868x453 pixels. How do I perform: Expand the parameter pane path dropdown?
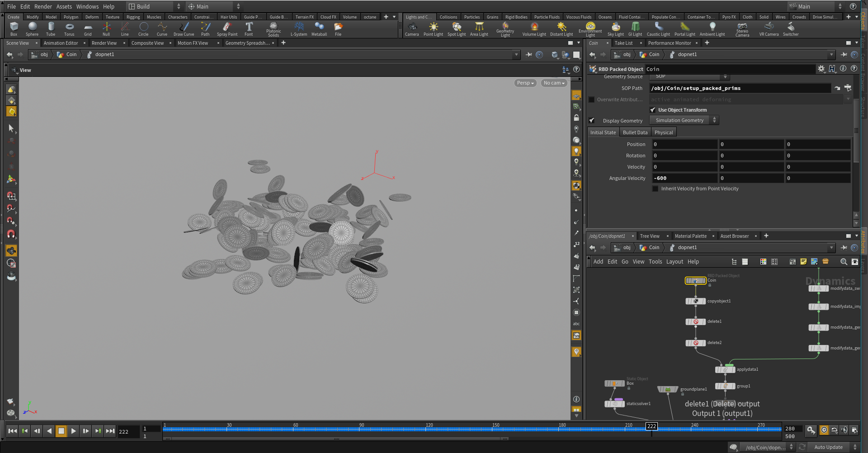(x=831, y=55)
